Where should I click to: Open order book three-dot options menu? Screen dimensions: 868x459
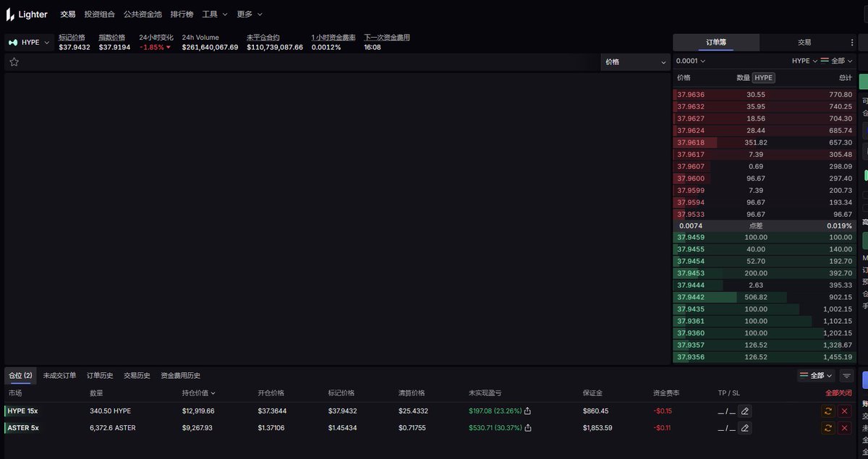tap(853, 43)
